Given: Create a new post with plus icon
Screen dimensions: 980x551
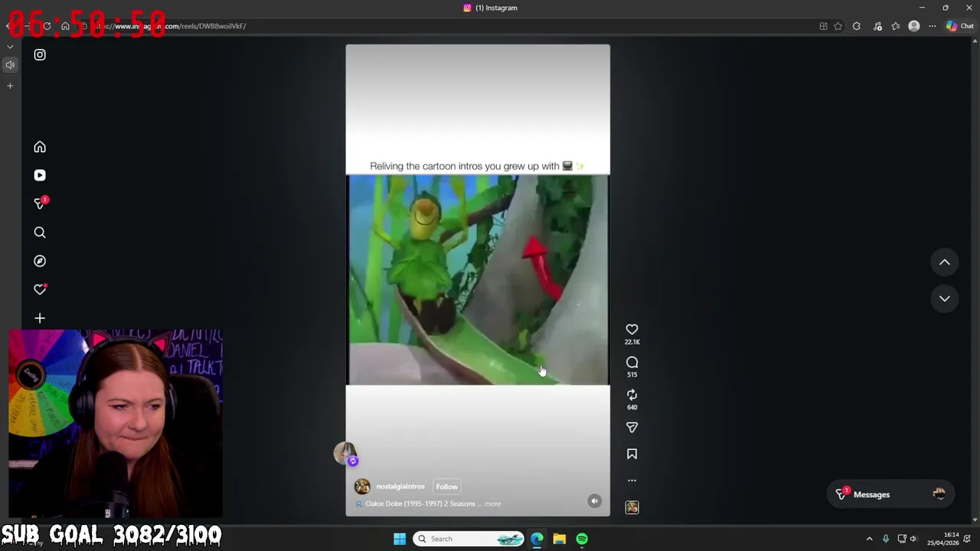Looking at the screenshot, I should (40, 318).
